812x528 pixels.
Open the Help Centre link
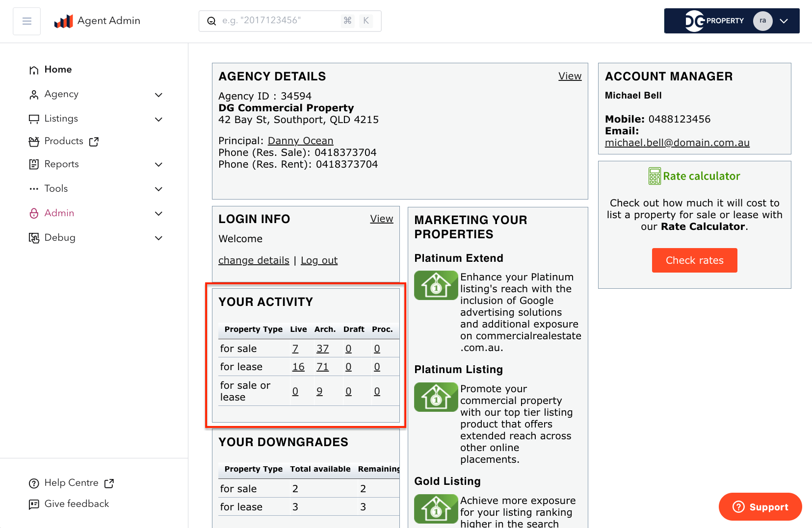(71, 483)
